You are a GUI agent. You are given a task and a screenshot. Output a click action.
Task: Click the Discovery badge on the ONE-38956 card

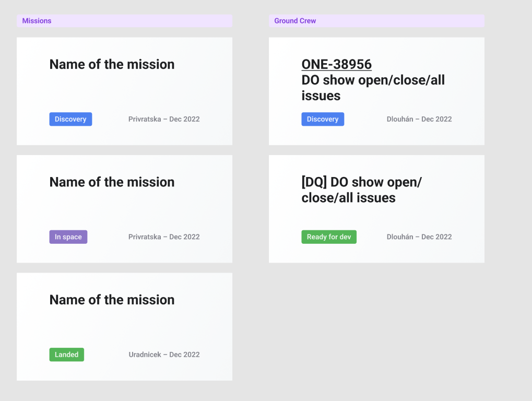[x=323, y=119]
